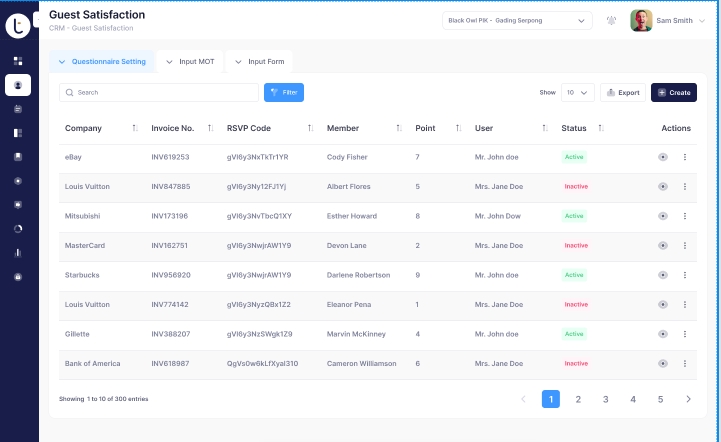
Task: View the Gillette row with eye icon
Action: [663, 334]
